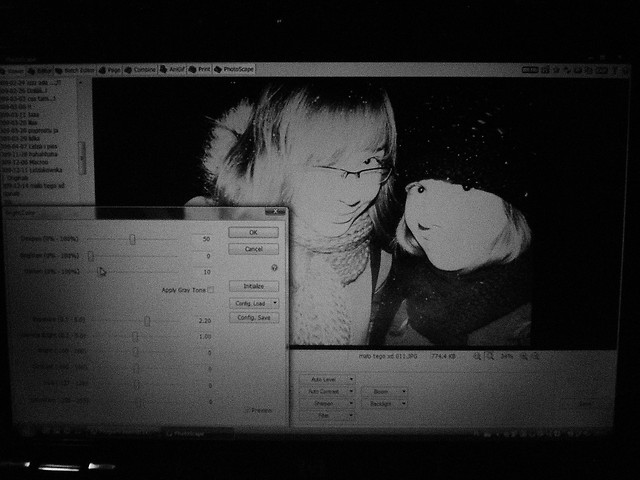This screenshot has width=640, height=480.
Task: Click the Gamma Bright slider handle
Action: pos(135,336)
